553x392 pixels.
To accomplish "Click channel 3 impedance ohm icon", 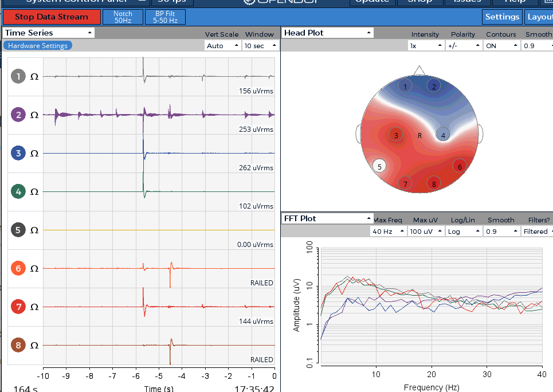I will pos(34,154).
